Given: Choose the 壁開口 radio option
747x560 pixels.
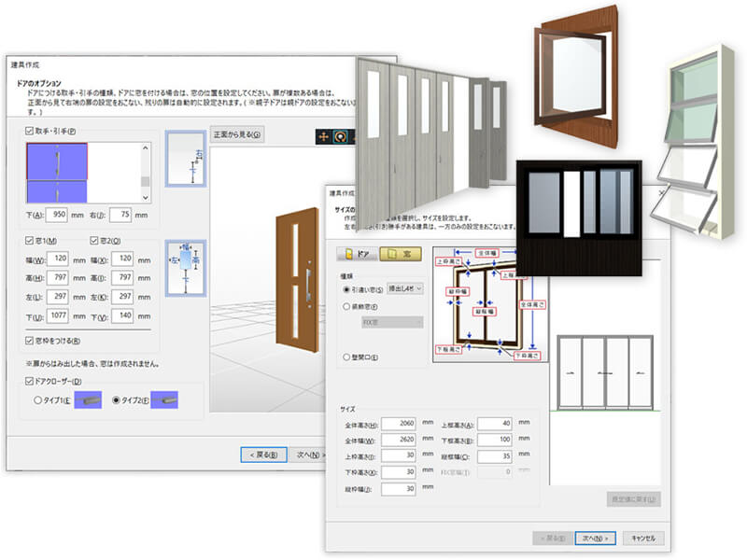Looking at the screenshot, I should [348, 357].
